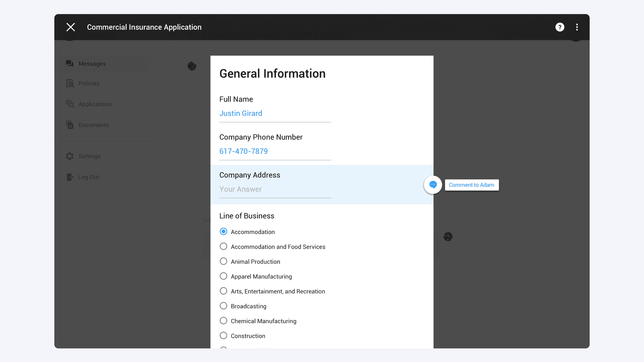Select Accommodation and Food Services option
The width and height of the screenshot is (644, 362).
tap(223, 246)
